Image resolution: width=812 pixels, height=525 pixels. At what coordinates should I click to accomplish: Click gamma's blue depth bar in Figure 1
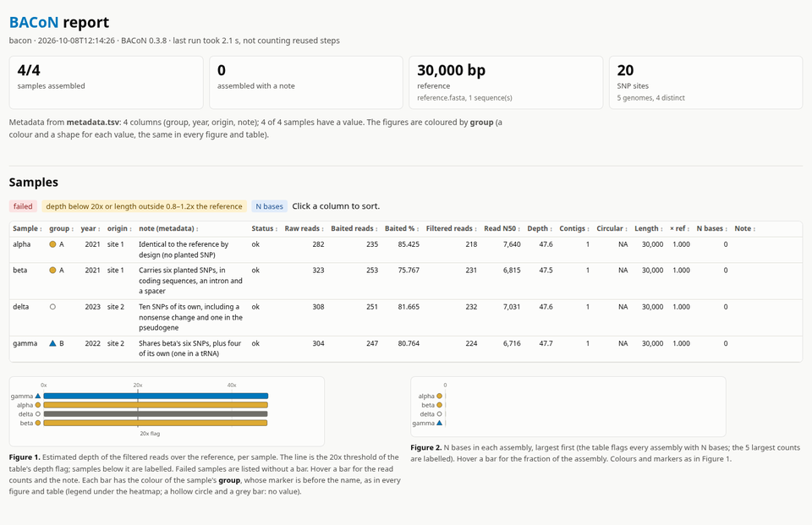pyautogui.click(x=156, y=396)
